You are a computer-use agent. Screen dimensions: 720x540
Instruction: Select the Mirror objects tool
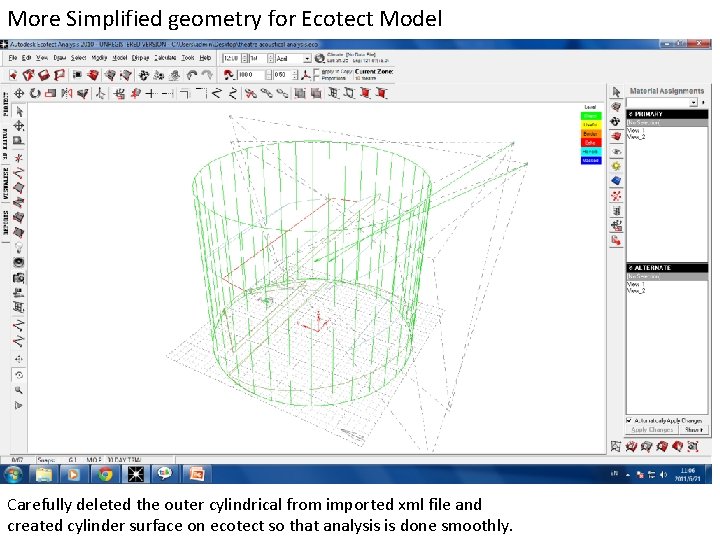coord(67,94)
